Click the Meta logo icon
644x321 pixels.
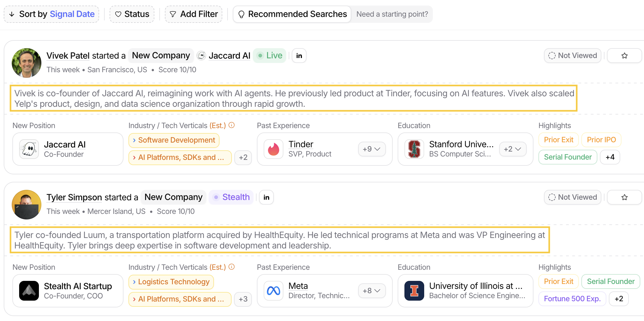[274, 291]
